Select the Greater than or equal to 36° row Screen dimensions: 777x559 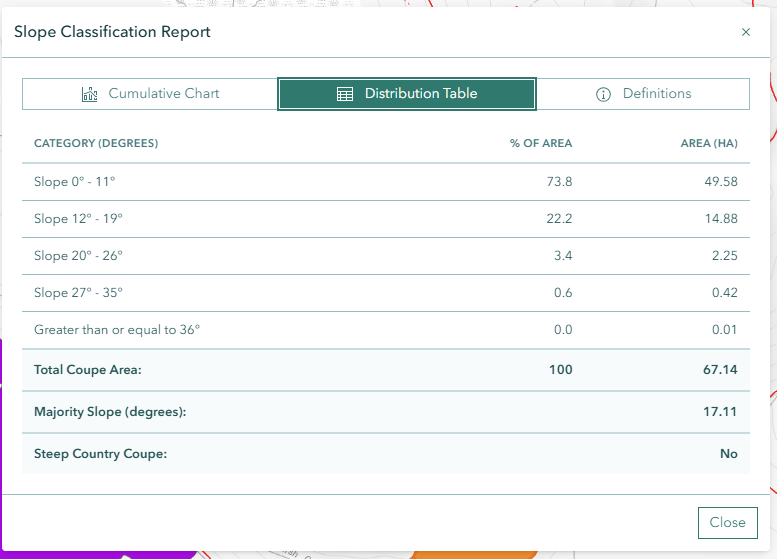(117, 329)
